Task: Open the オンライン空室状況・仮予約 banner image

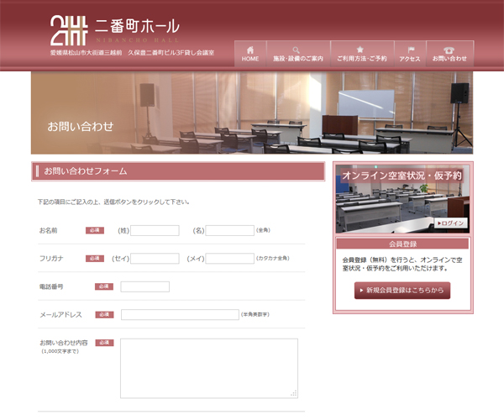Action: tap(402, 199)
